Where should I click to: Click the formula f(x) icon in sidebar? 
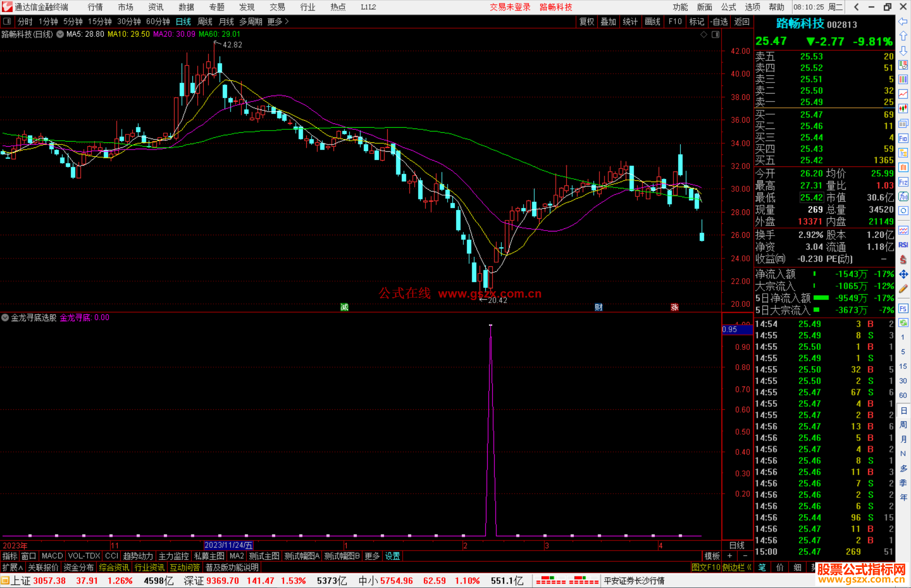click(x=903, y=196)
